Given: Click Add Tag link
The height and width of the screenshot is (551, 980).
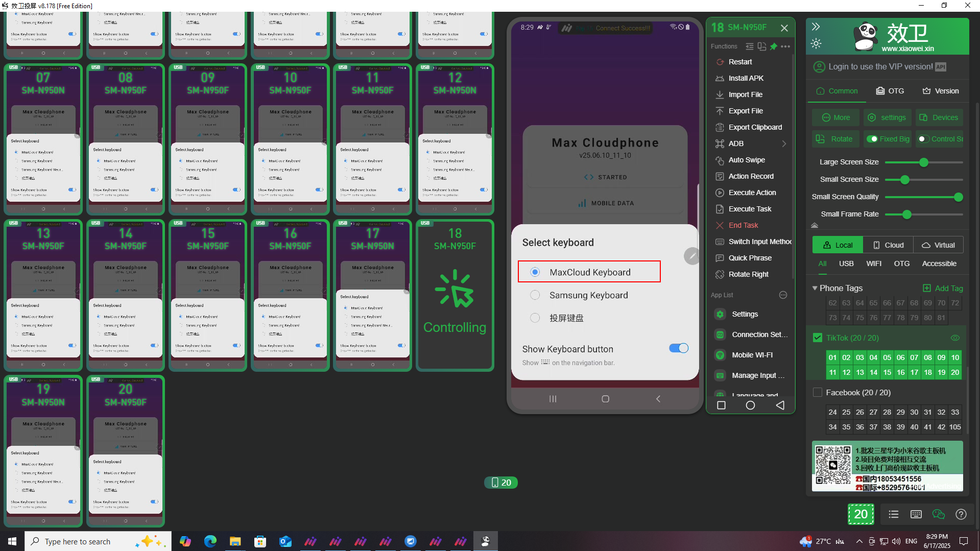Looking at the screenshot, I should pos(943,288).
